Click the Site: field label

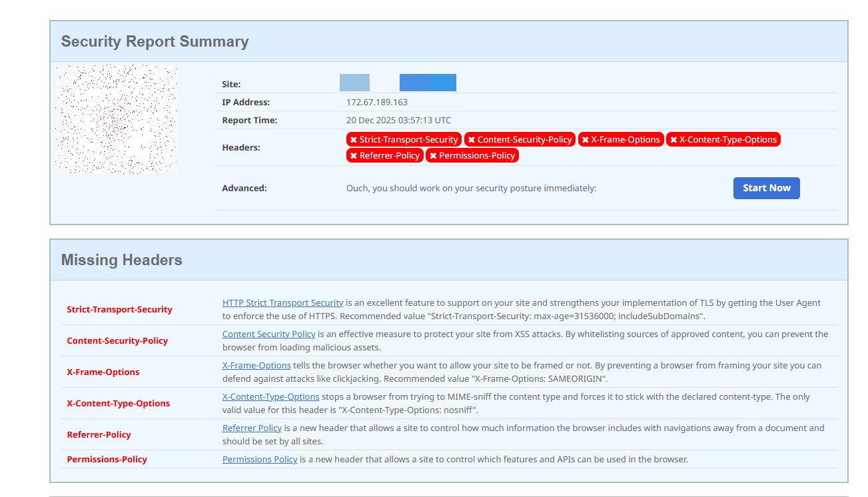pyautogui.click(x=231, y=84)
